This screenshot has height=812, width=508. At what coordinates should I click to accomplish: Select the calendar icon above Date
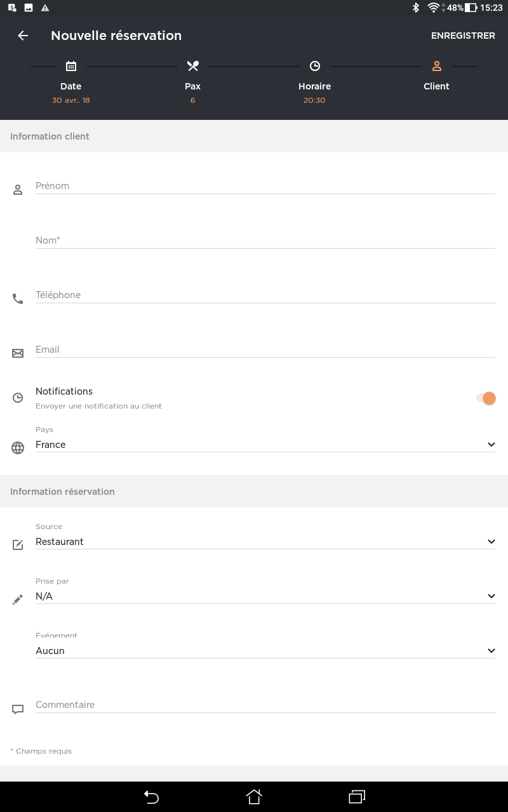click(71, 66)
